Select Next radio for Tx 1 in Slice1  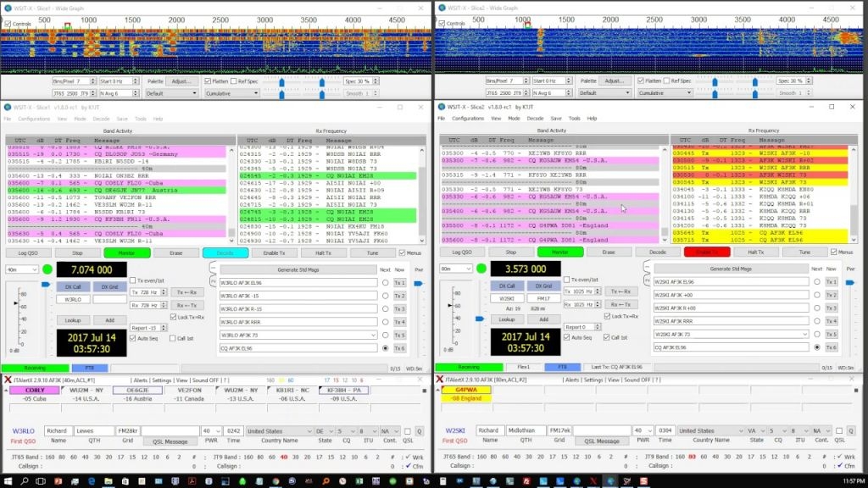pos(386,283)
